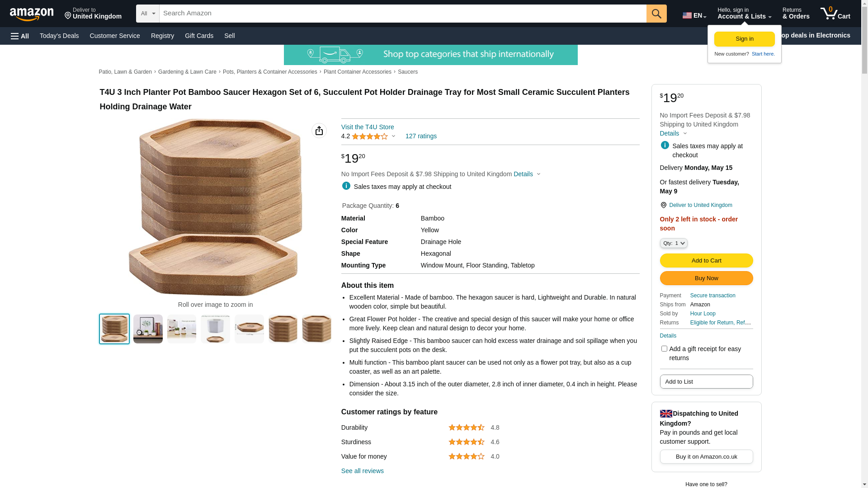Go to Gift Cards nav item

coord(199,36)
